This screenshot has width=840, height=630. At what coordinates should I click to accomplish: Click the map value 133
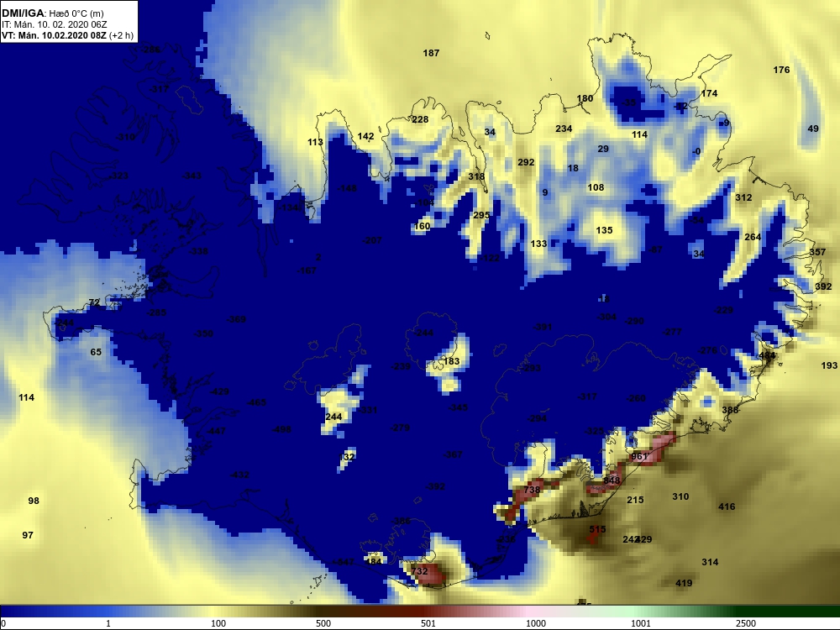pyautogui.click(x=539, y=244)
